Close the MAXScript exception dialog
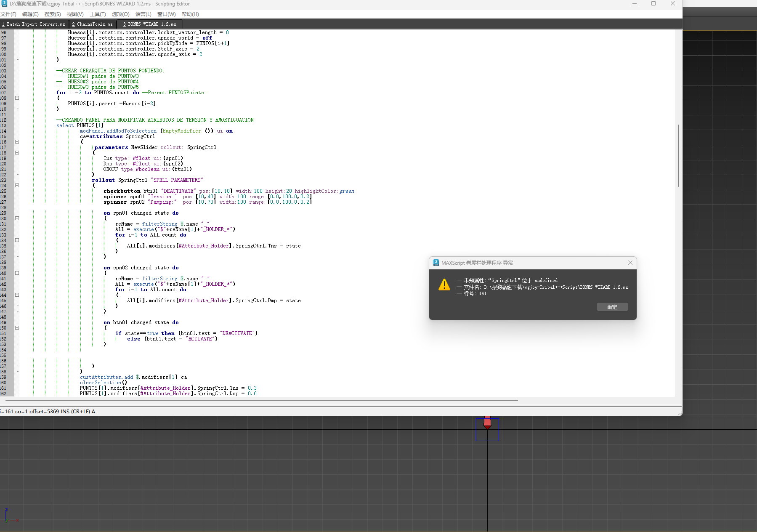The height and width of the screenshot is (532, 757). [x=630, y=263]
